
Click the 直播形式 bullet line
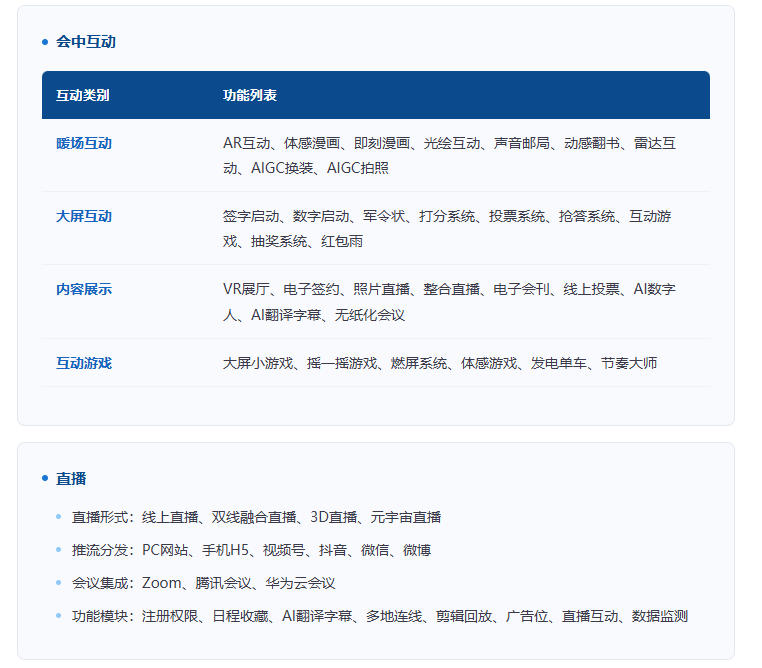[x=257, y=517]
